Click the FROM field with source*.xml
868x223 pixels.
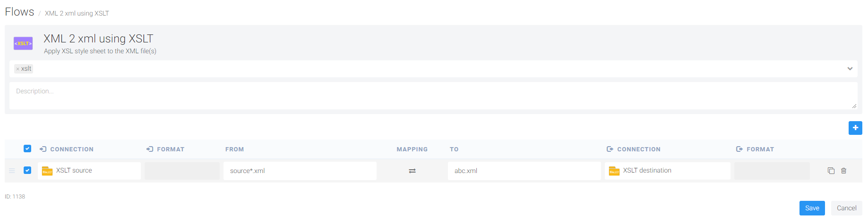[x=300, y=171]
